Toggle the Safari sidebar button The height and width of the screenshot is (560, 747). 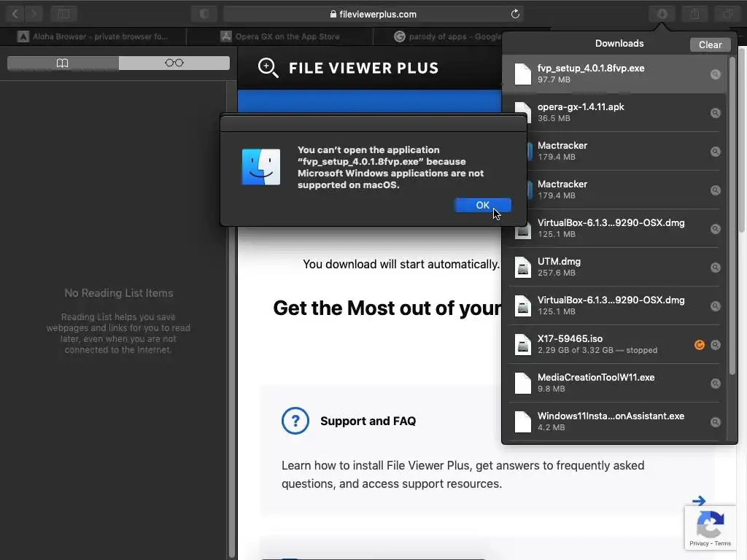pos(64,14)
